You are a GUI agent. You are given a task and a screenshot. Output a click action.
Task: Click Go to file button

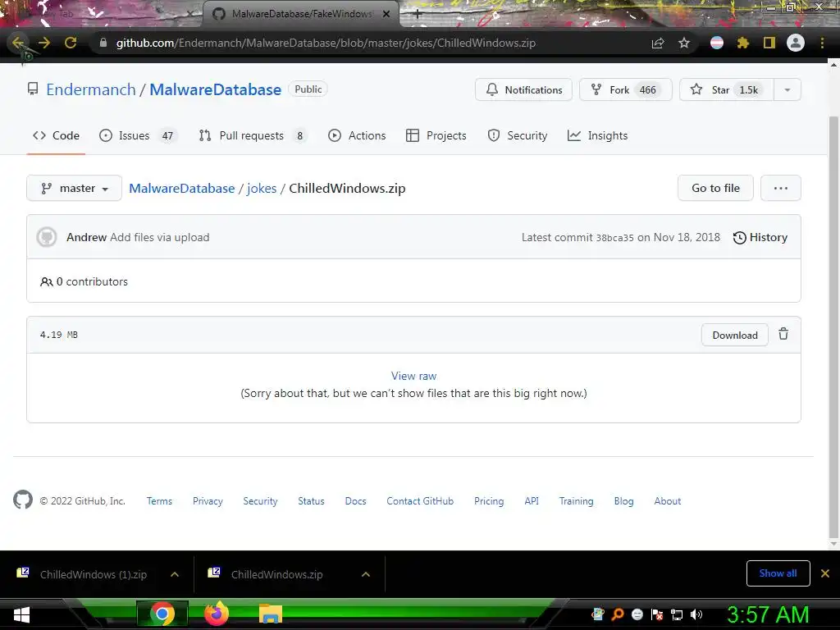coord(715,188)
